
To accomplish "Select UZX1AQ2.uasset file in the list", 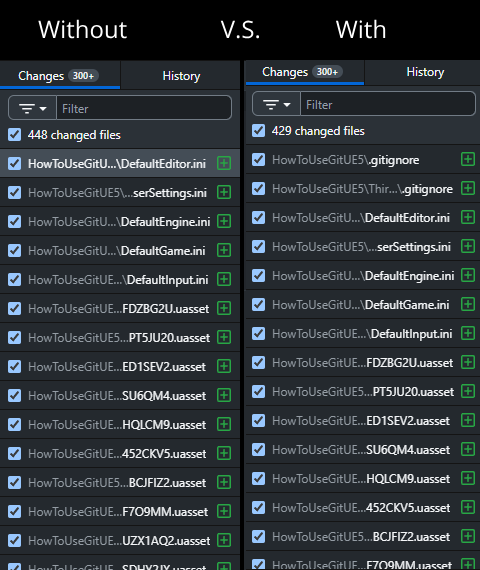I will pyautogui.click(x=120, y=541).
